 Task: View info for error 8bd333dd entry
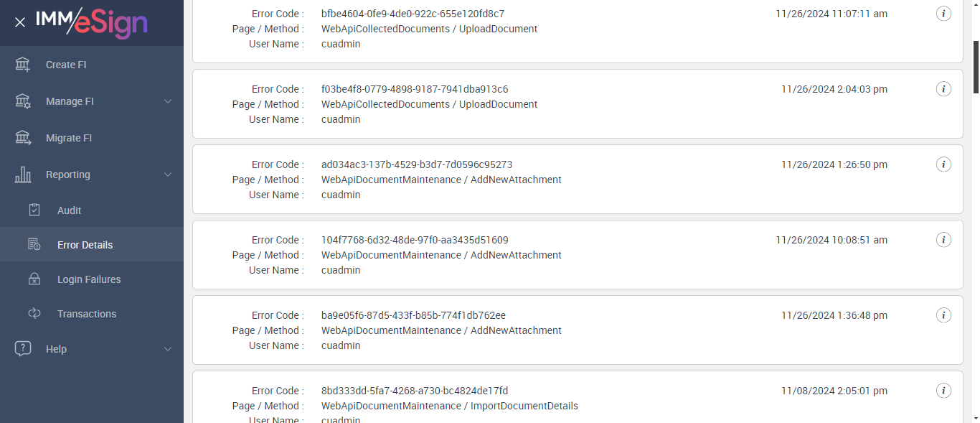click(944, 391)
